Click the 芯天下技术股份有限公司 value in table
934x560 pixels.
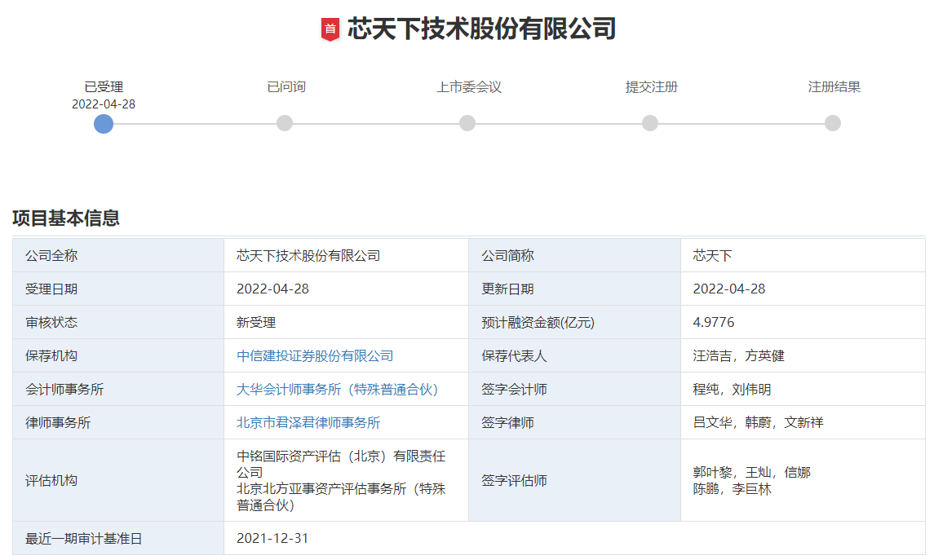[308, 256]
